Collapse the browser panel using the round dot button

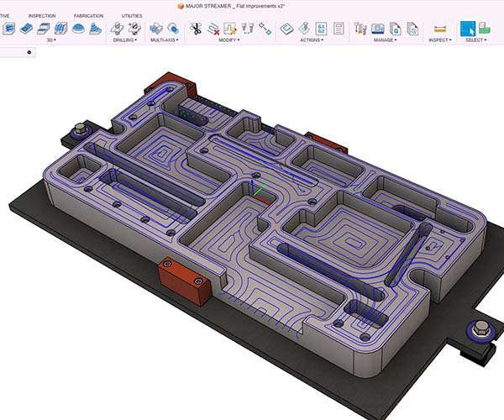[x=29, y=52]
